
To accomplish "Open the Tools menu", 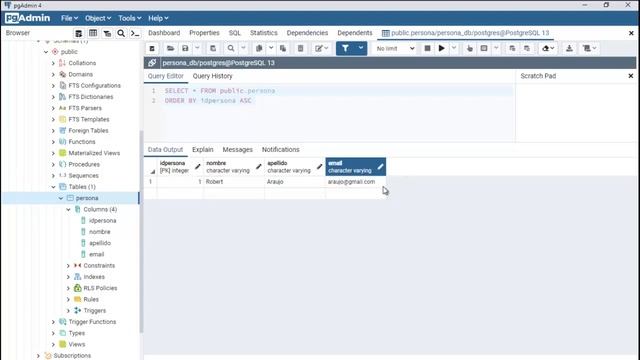I will [x=130, y=18].
